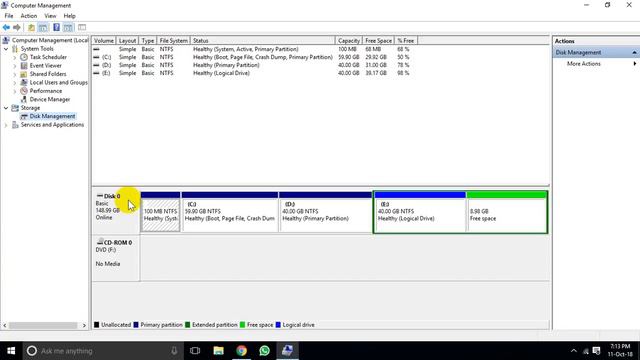Select the (C:) 59.90 GB partition block

click(x=230, y=212)
